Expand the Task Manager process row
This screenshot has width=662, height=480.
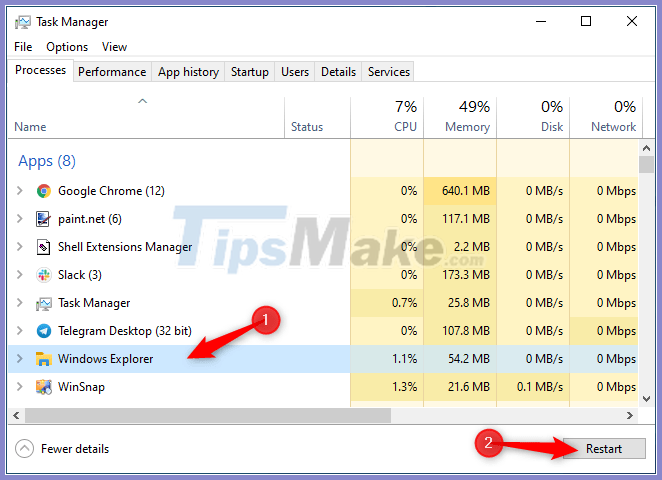[19, 303]
